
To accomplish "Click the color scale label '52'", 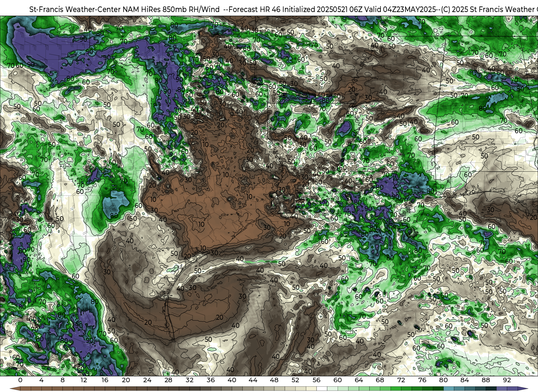I will pos(295,380).
